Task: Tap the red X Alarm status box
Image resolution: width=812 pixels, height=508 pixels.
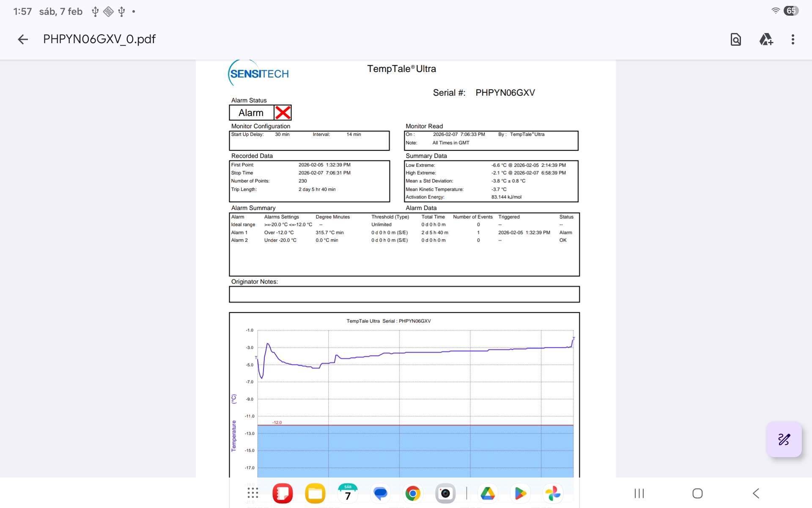Action: coord(283,113)
